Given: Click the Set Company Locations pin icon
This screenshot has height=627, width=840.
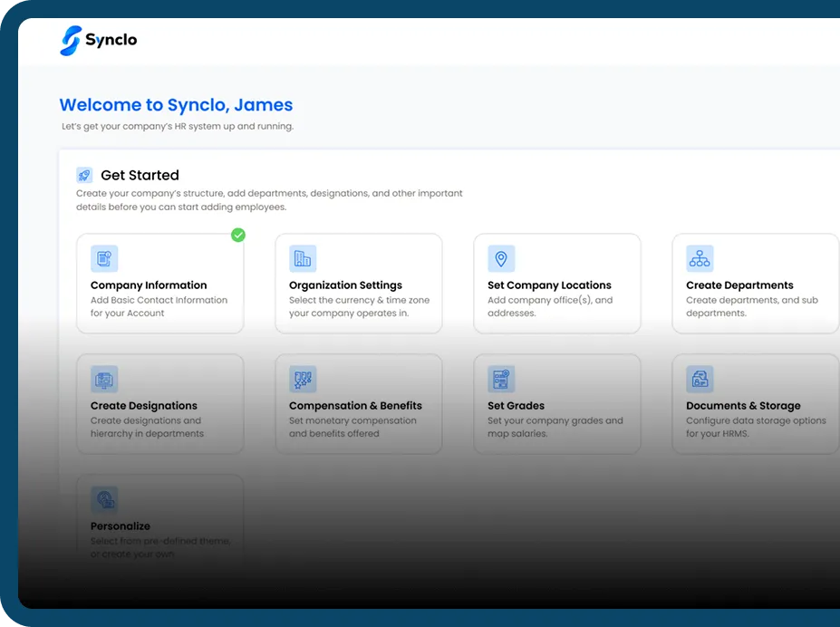Looking at the screenshot, I should tap(501, 258).
